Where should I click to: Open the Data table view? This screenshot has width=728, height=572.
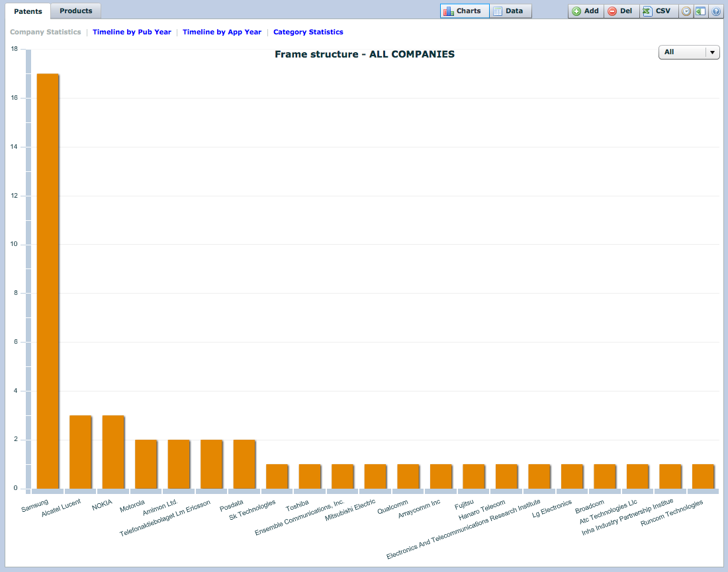[x=511, y=11]
